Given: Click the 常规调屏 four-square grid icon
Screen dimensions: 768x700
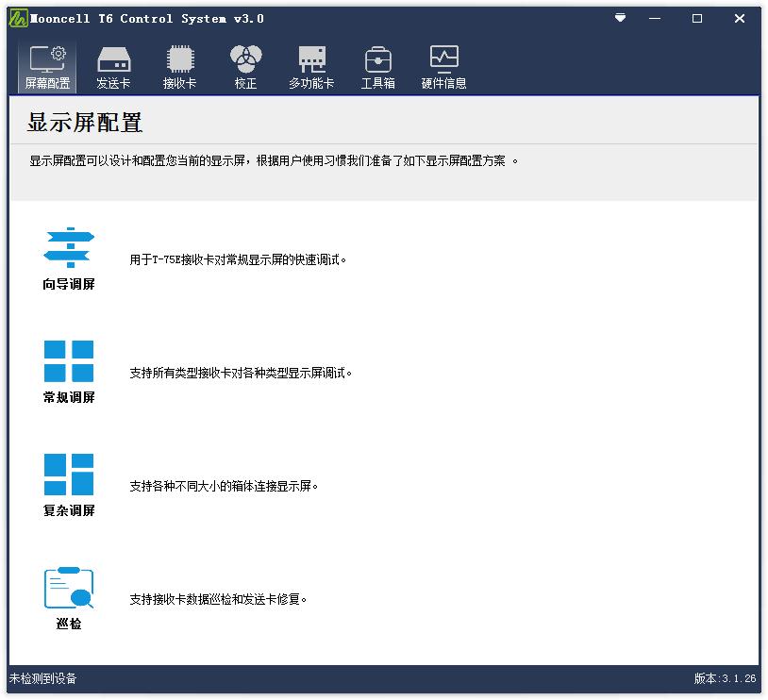Looking at the screenshot, I should tap(69, 361).
